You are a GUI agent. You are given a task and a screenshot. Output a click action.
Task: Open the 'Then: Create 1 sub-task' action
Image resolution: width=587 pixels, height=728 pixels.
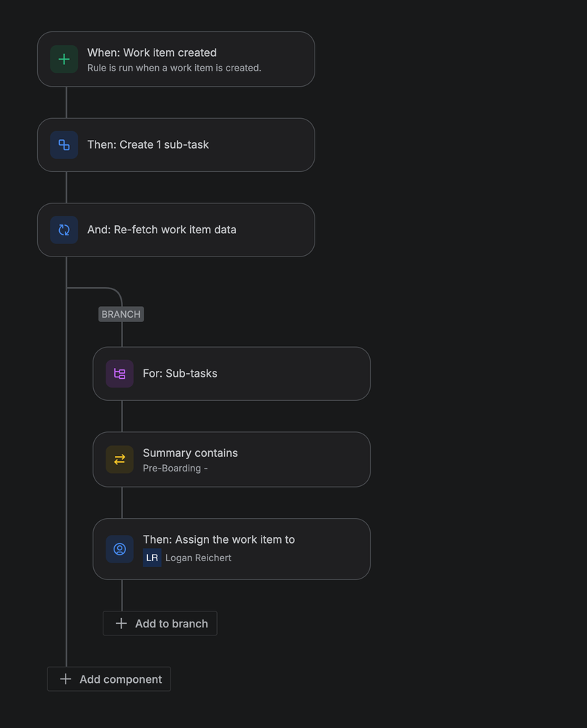tap(176, 145)
